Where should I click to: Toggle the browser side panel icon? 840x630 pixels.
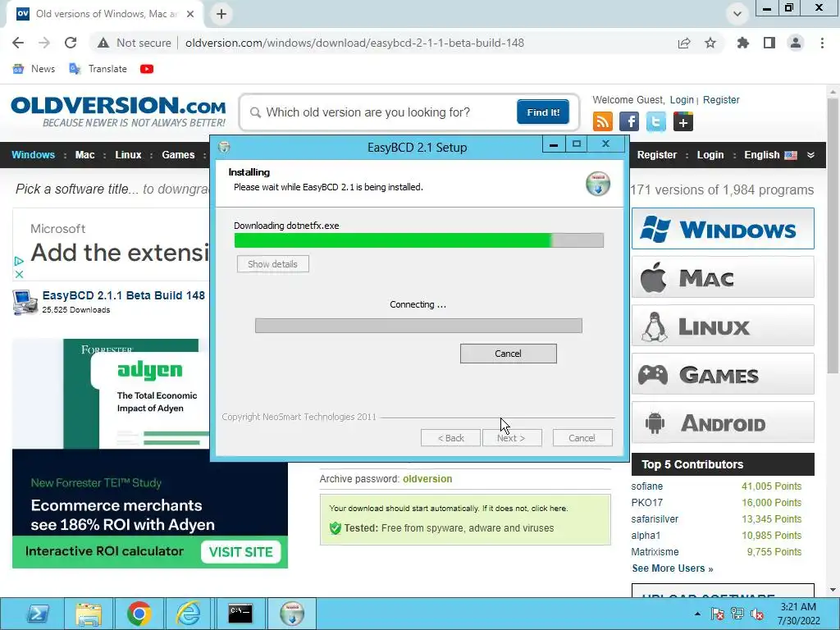point(769,43)
